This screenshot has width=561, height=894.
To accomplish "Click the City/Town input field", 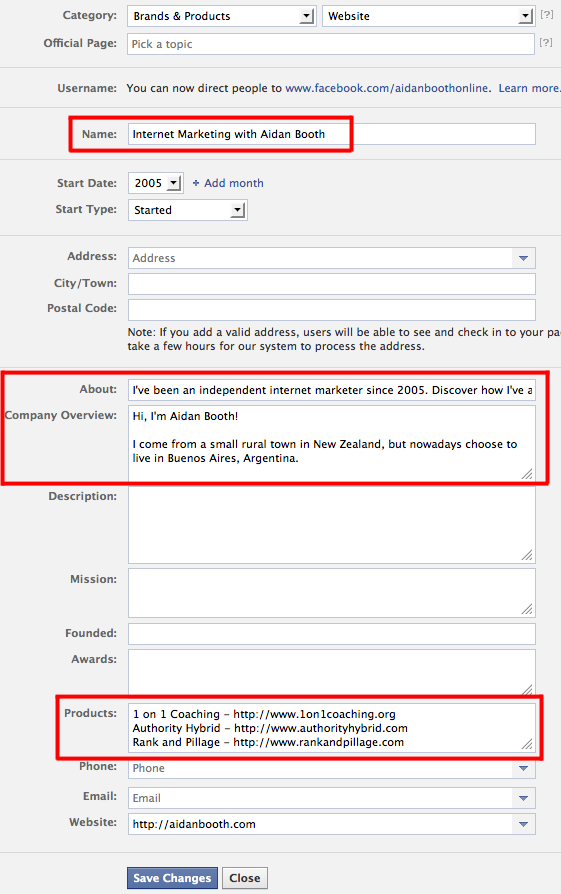I will click(331, 284).
